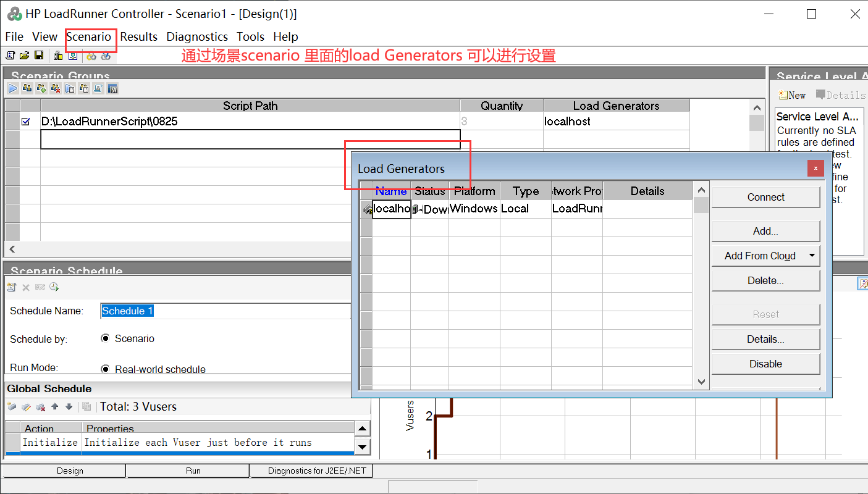
Task: Click the Type column header in Load Generators
Action: [526, 191]
